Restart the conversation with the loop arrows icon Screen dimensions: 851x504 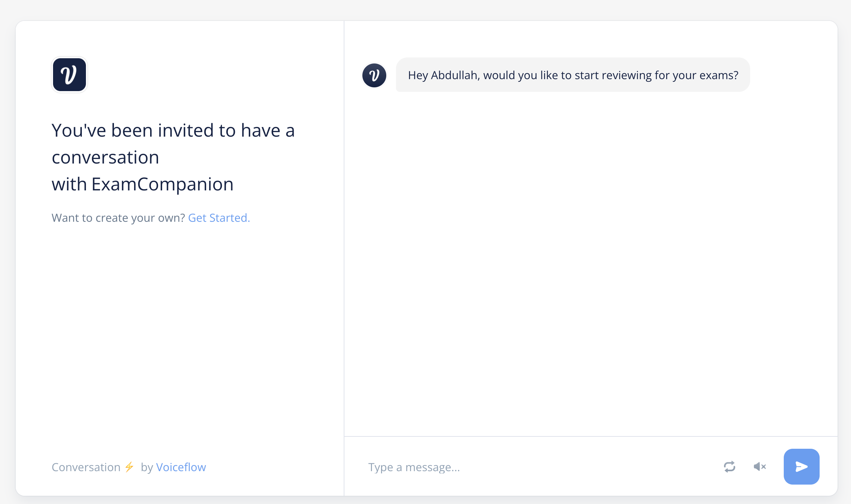click(x=729, y=467)
